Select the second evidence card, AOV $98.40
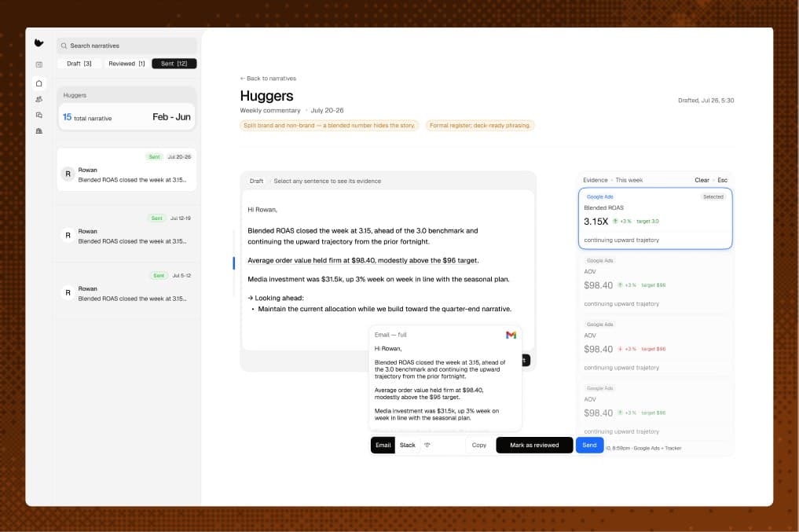This screenshot has width=799, height=532. click(x=655, y=282)
